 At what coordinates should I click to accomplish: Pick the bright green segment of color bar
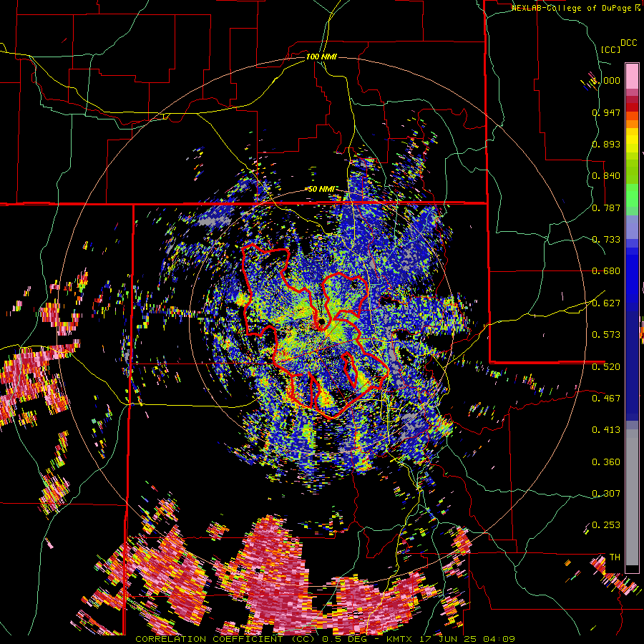[x=632, y=195]
